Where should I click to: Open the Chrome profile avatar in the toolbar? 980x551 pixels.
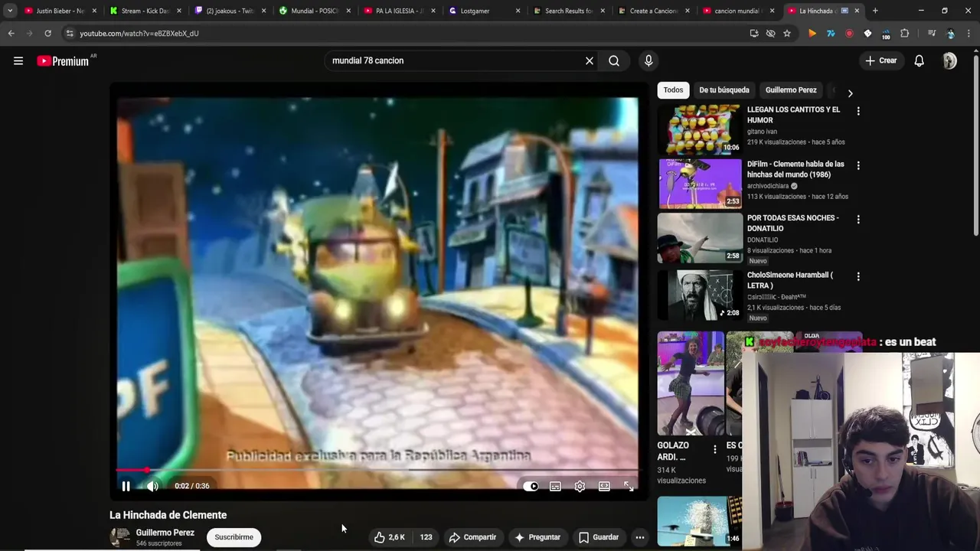951,34
